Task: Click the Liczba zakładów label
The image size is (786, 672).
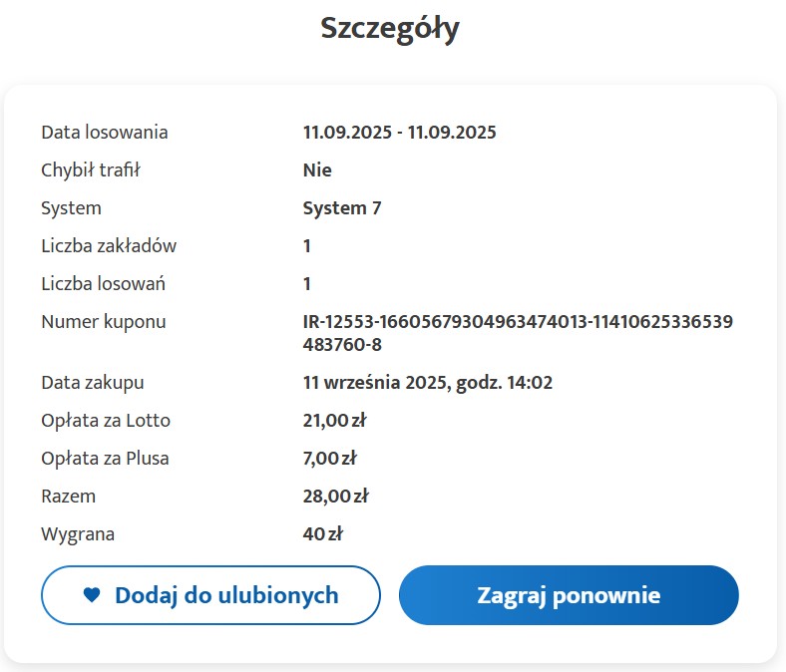Action: click(x=109, y=246)
